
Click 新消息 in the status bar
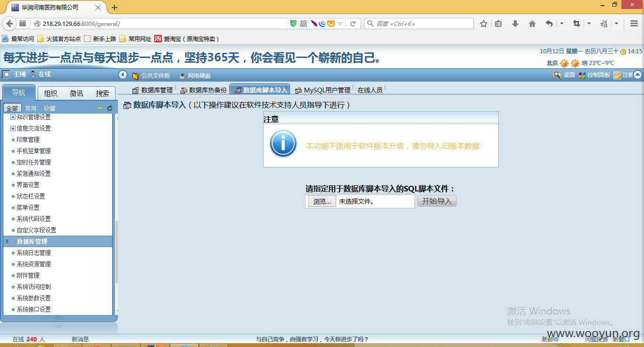click(x=80, y=339)
